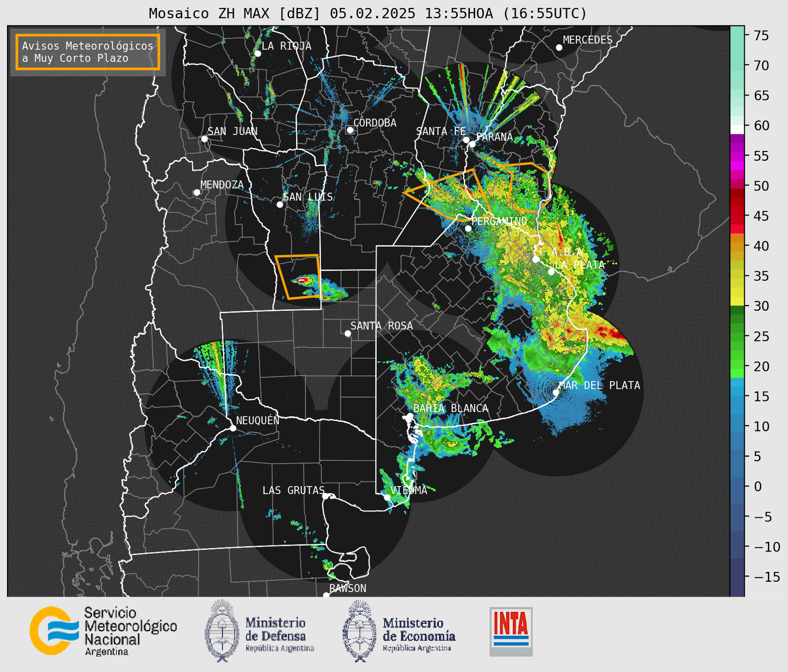Click the RAWSON city label
788x672 pixels.
[x=348, y=588]
